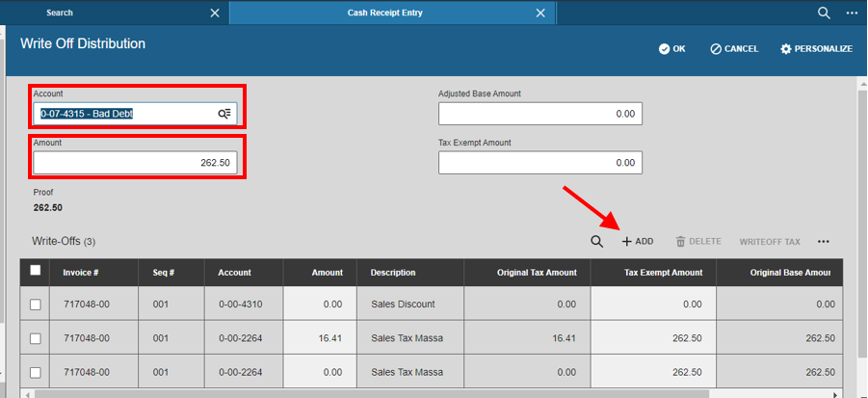Screen dimensions: 868x398
Task: Click the WRITEOFF TAX button
Action: (770, 241)
